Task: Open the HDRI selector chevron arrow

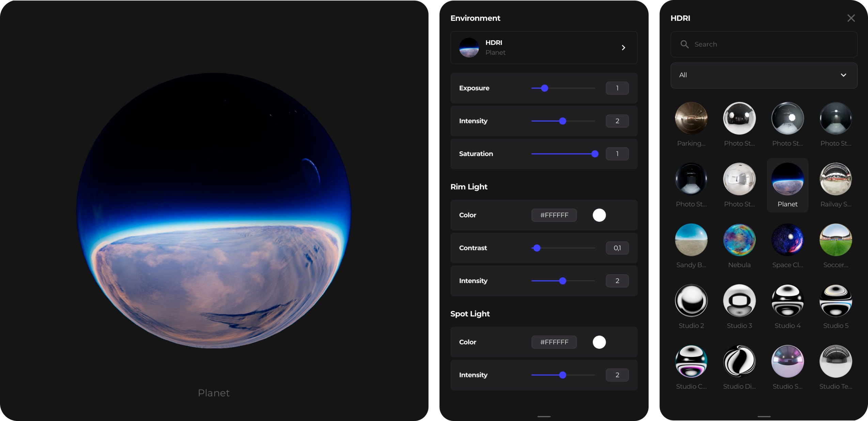Action: (x=624, y=48)
